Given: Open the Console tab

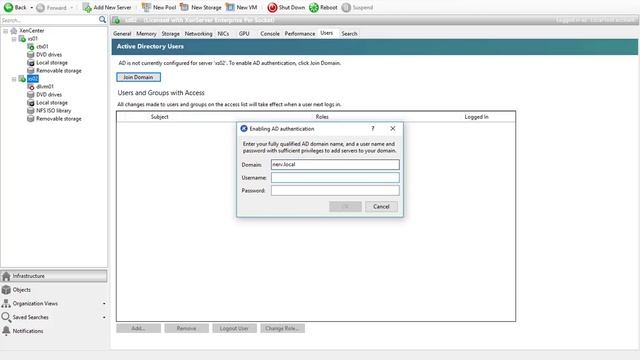Looking at the screenshot, I should click(270, 33).
